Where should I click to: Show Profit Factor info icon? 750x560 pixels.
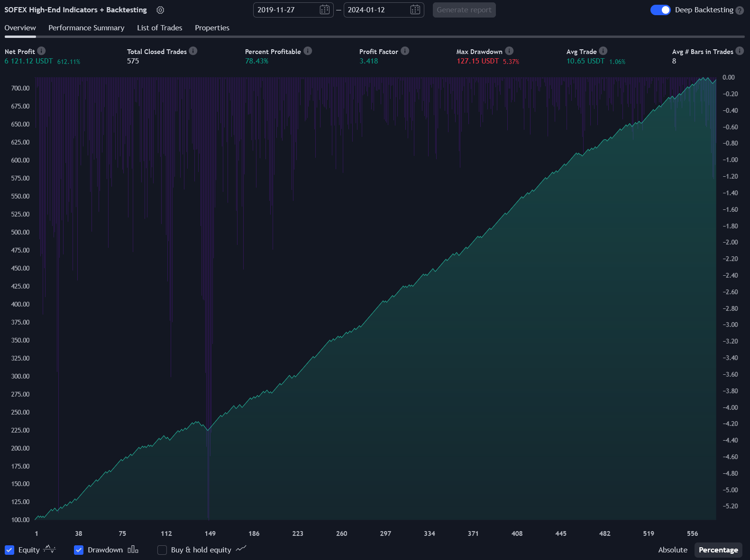(405, 51)
